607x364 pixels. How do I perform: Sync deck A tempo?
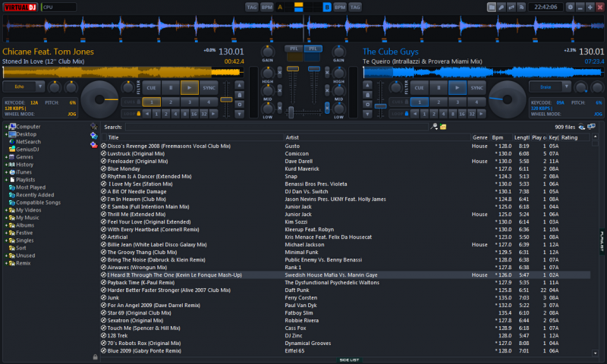click(x=209, y=88)
